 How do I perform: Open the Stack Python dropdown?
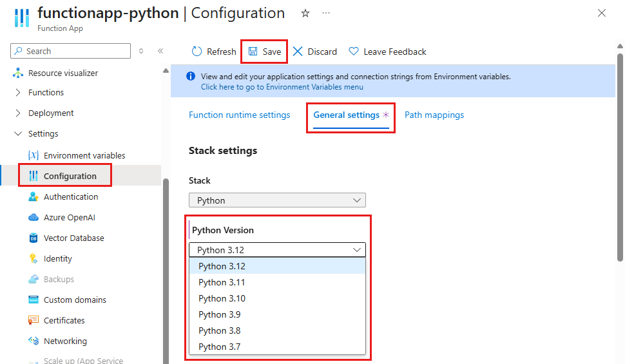(x=277, y=200)
